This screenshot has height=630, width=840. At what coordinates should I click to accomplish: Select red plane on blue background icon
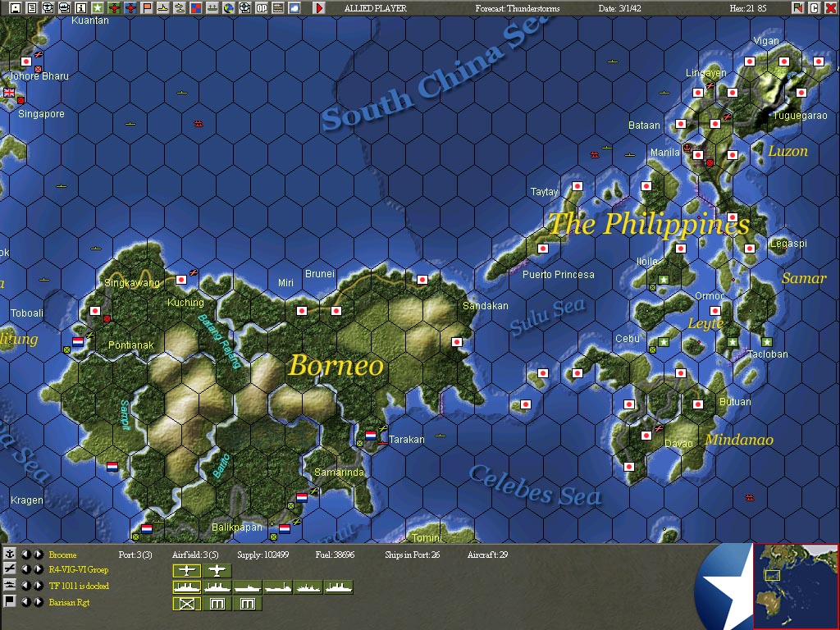click(130, 7)
